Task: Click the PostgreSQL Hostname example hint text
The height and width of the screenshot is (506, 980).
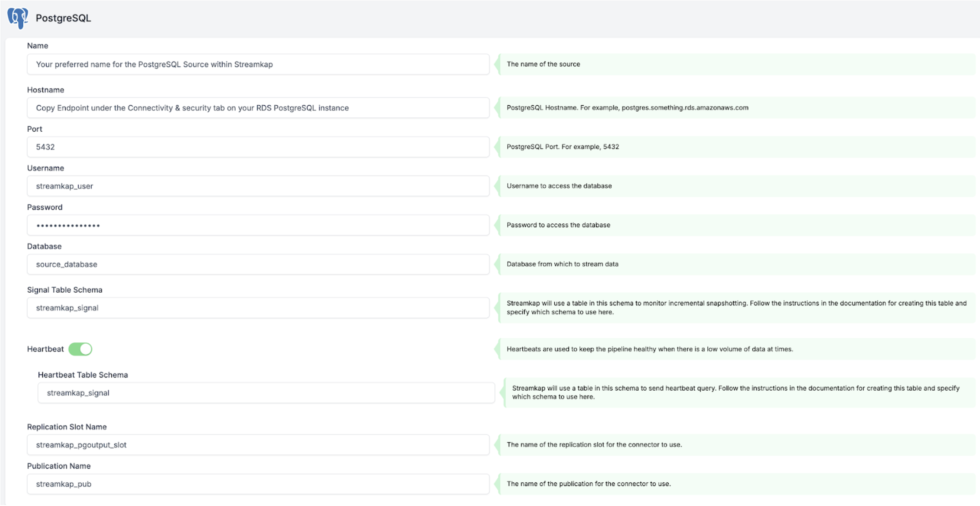Action: (x=627, y=108)
